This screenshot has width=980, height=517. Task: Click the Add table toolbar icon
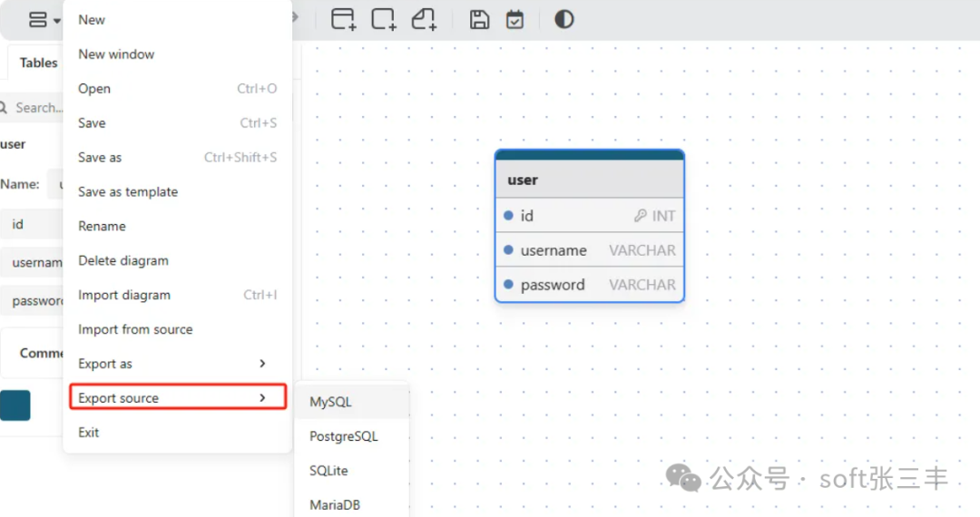[x=343, y=19]
